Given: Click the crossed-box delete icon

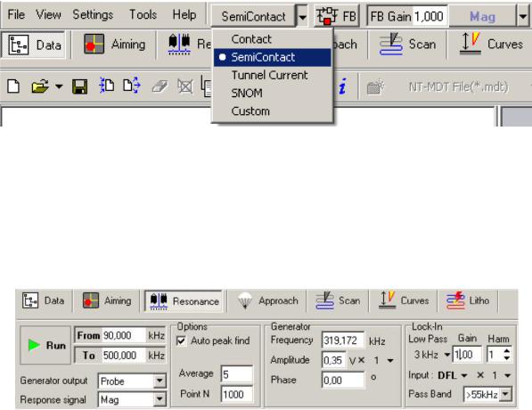Looking at the screenshot, I should tap(185, 86).
